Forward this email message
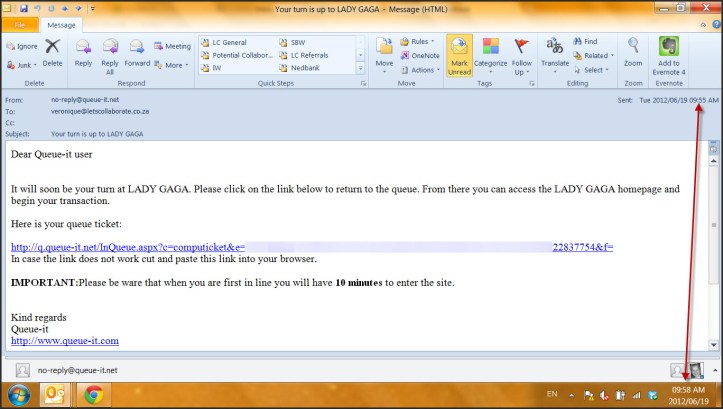This screenshot has width=723, height=409. (137, 51)
